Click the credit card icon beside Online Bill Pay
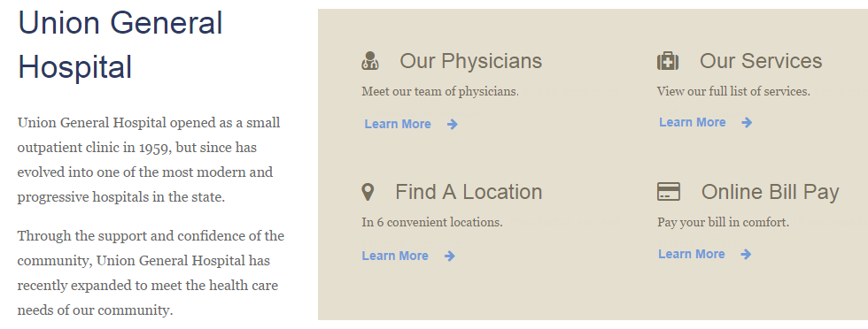 (668, 192)
